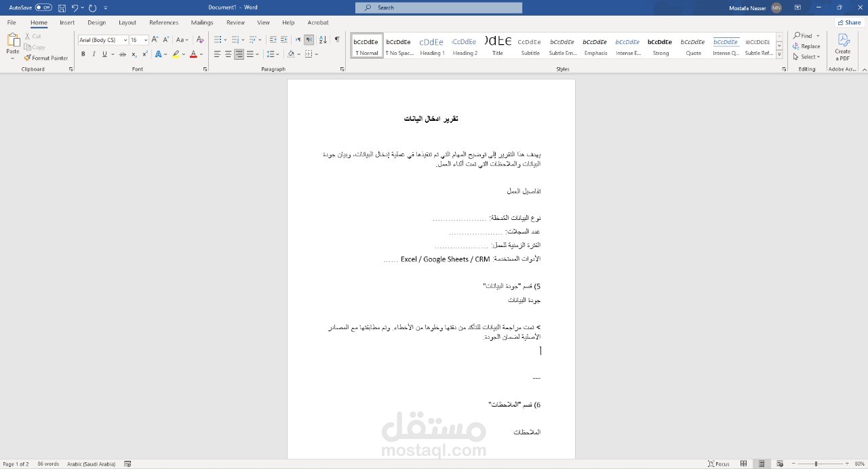Toggle the AutoSave switch

point(43,7)
